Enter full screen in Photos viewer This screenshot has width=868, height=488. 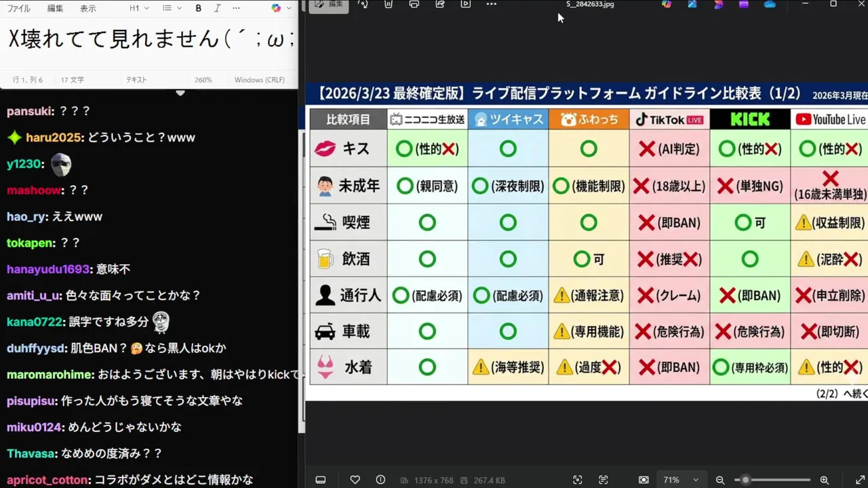[x=860, y=480]
